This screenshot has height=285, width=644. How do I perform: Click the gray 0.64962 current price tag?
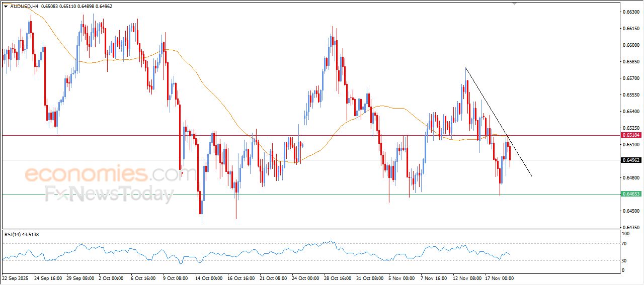pos(631,160)
